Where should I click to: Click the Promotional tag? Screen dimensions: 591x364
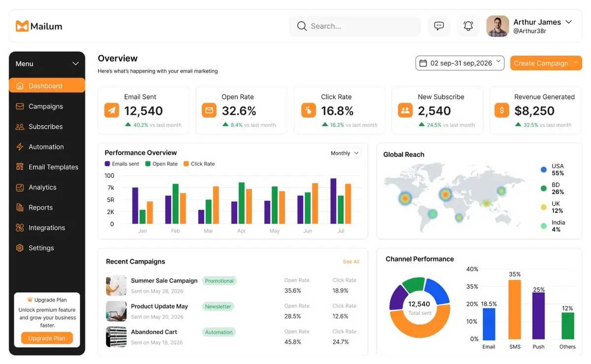[x=219, y=281]
